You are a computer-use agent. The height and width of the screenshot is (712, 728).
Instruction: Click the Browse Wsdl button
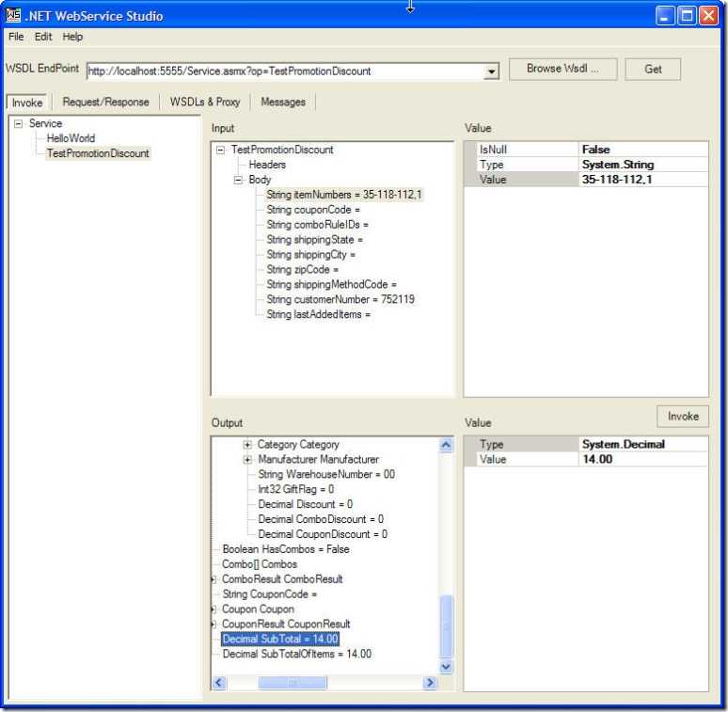point(562,69)
